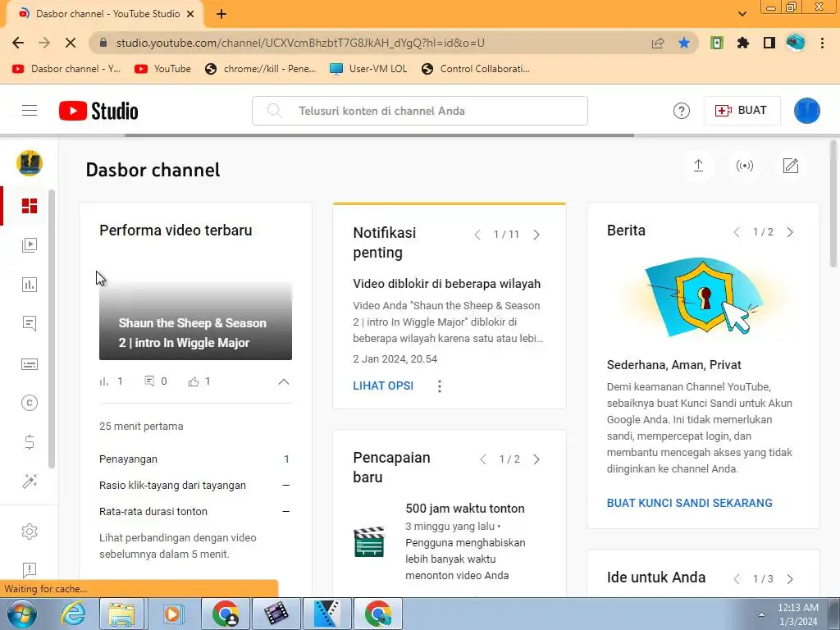Image resolution: width=840 pixels, height=630 pixels.
Task: Open Shaun the Sheep video thumbnail
Action: [195, 321]
